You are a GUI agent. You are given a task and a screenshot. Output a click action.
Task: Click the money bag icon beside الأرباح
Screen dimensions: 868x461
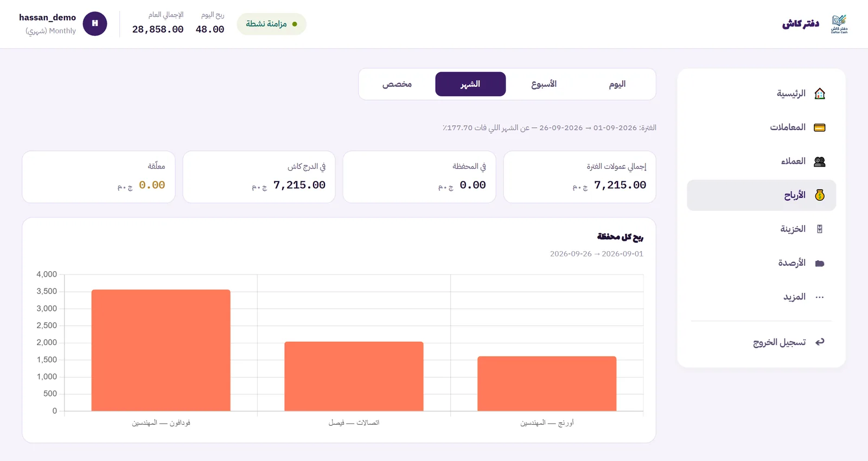[x=820, y=195]
